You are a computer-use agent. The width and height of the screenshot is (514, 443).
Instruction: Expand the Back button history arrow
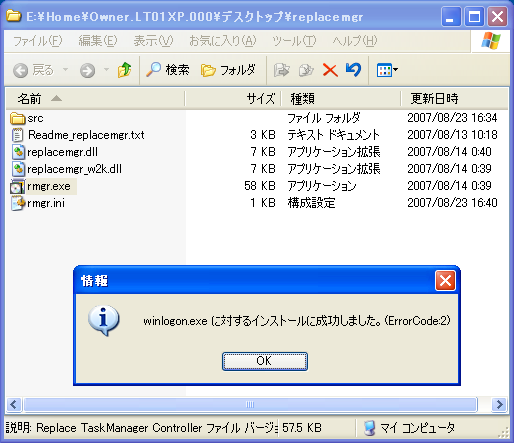click(65, 70)
